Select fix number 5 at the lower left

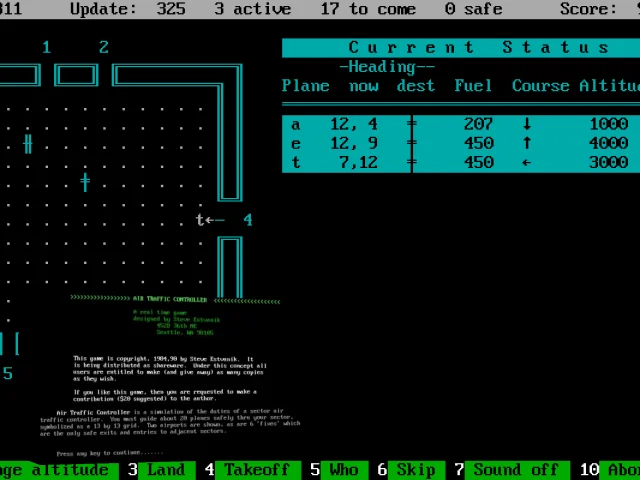pos(8,373)
